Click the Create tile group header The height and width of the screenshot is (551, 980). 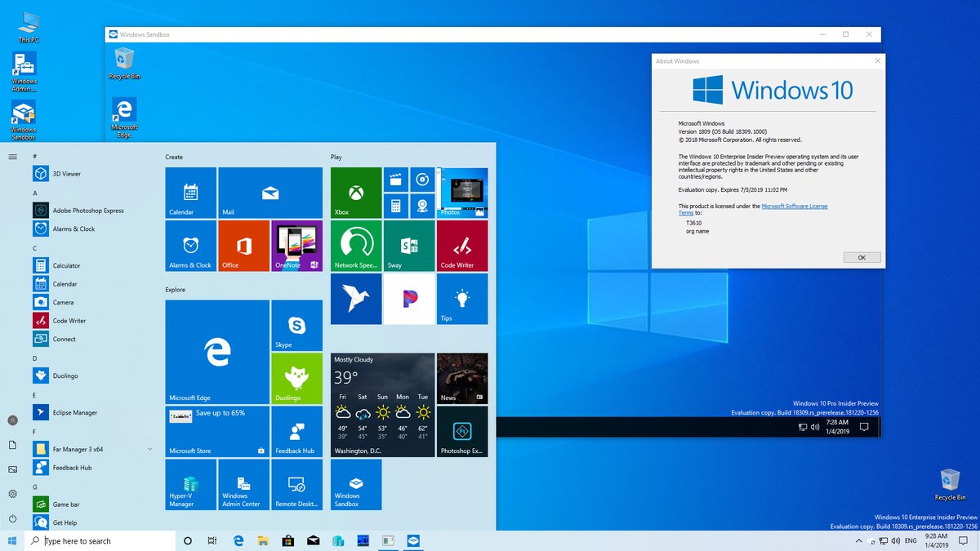click(174, 157)
